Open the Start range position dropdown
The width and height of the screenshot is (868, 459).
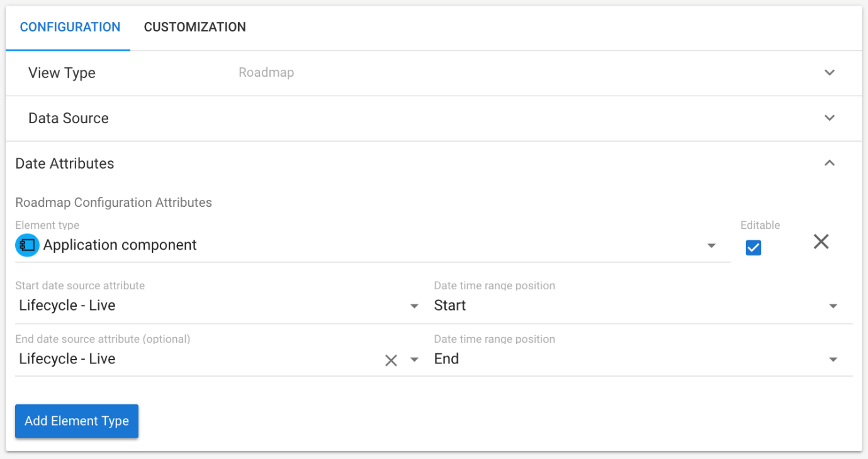(833, 306)
